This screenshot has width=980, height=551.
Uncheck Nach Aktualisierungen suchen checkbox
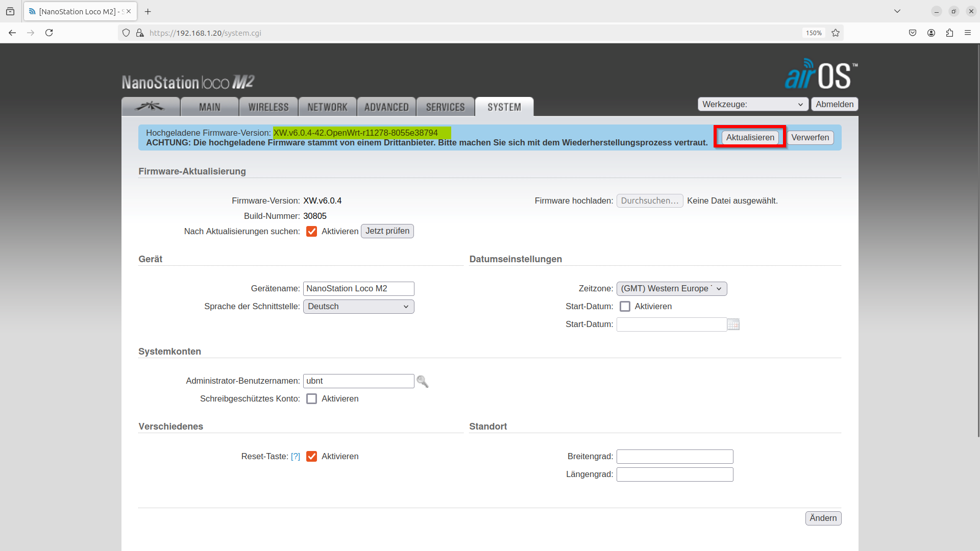tap(311, 232)
